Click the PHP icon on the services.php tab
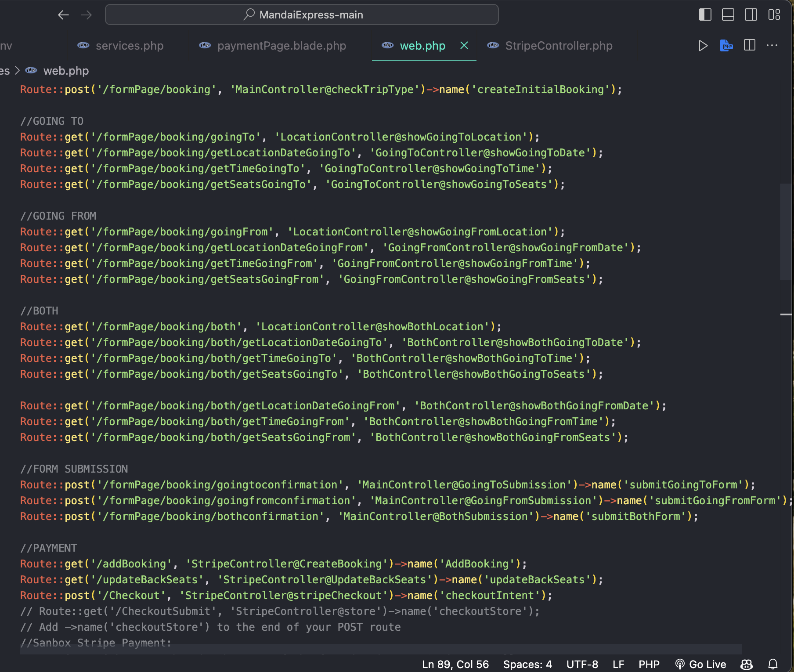 tap(83, 45)
